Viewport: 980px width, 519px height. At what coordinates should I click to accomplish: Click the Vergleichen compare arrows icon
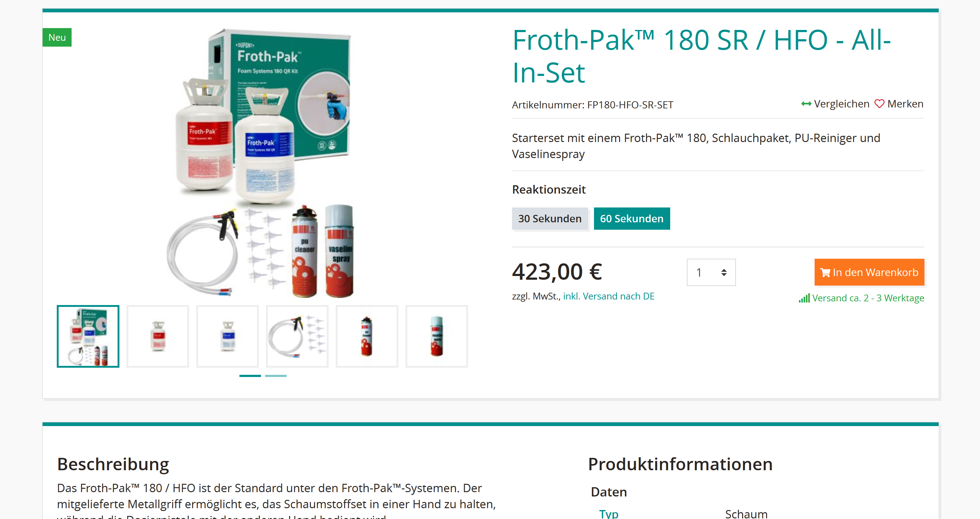806,104
